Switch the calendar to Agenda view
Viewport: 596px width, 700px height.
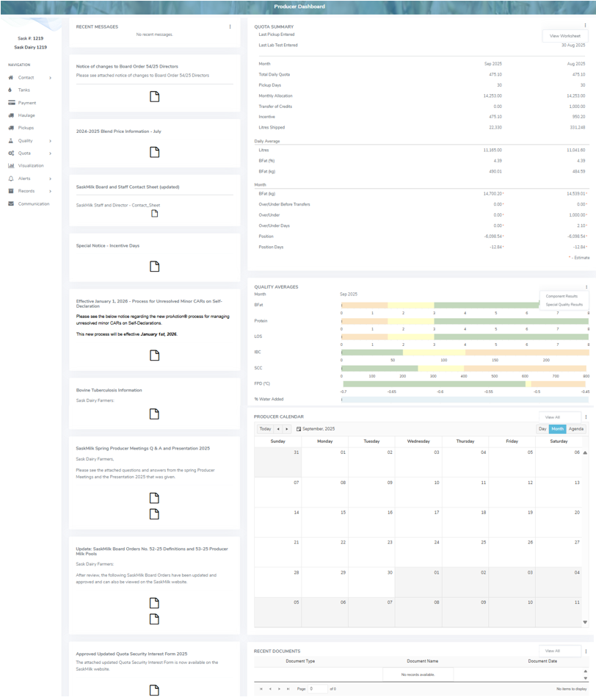tap(576, 428)
